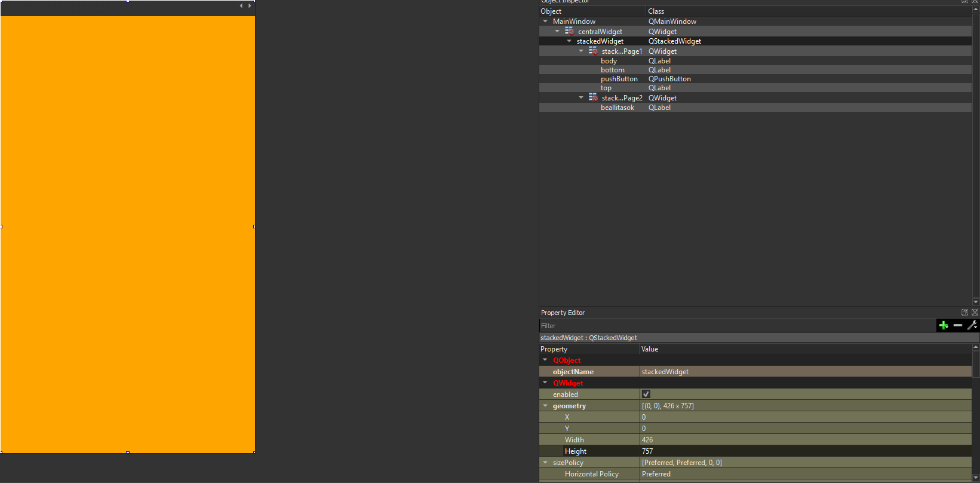Edit the Width value 426
This screenshot has width=980, height=483.
[x=806, y=440]
